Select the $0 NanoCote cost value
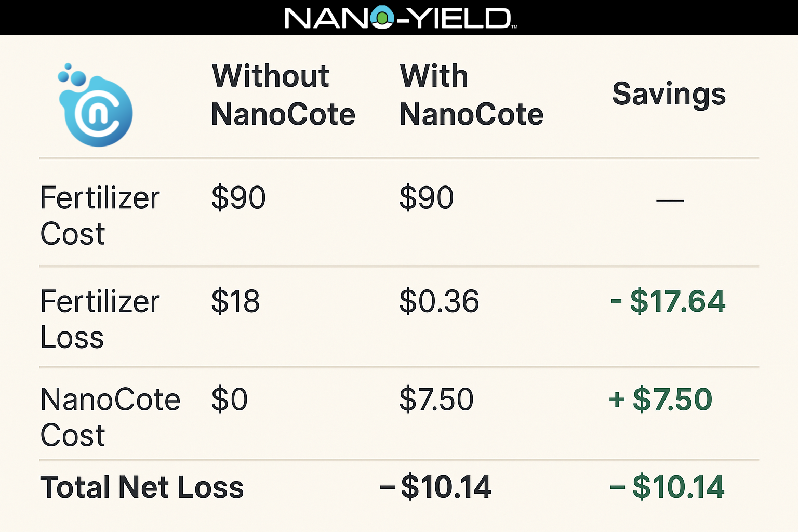This screenshot has height=532, width=798. tap(229, 399)
